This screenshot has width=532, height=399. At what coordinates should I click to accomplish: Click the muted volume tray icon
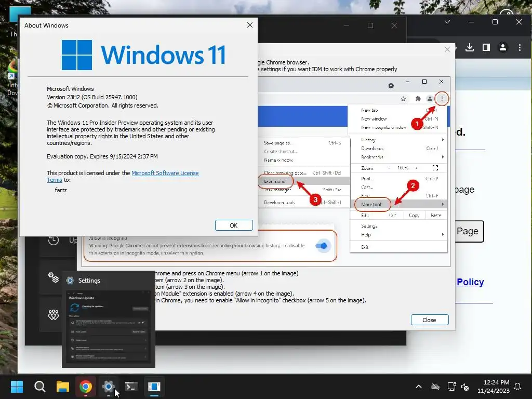(465, 387)
